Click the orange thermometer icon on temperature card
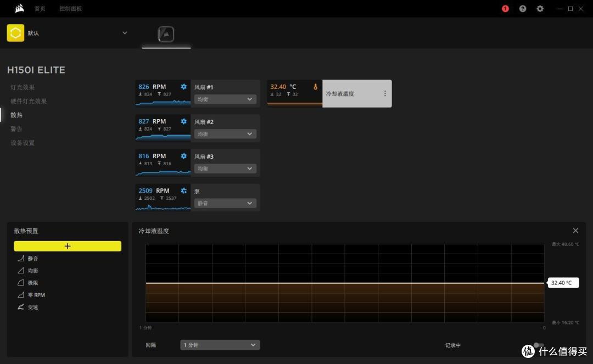The height and width of the screenshot is (364, 593). click(x=315, y=87)
